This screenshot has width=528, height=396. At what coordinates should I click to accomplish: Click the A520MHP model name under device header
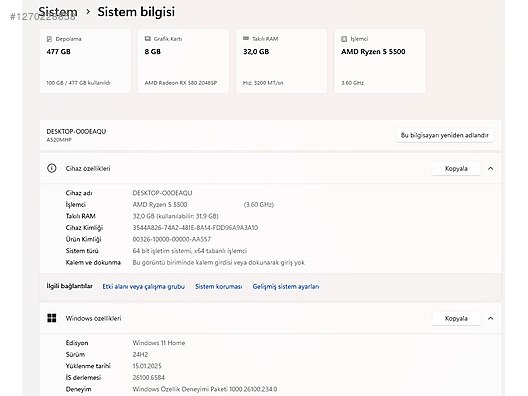(59, 140)
